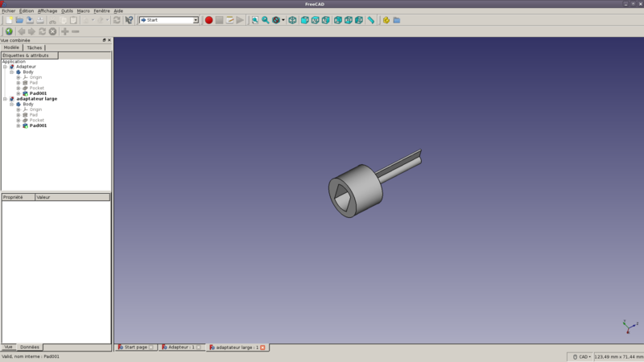This screenshot has height=362, width=644.
Task: Open the CAD navigation style button
Action: coord(581,356)
